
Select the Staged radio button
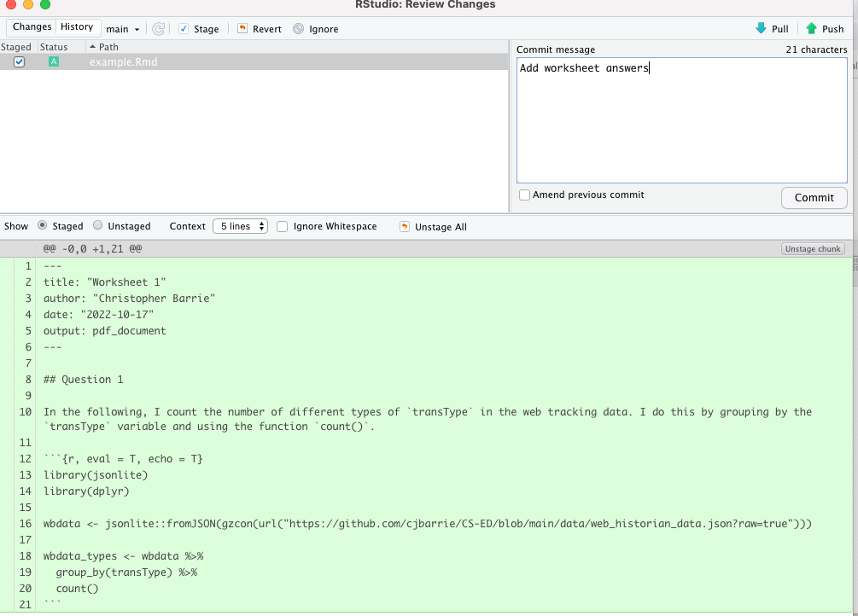42,225
